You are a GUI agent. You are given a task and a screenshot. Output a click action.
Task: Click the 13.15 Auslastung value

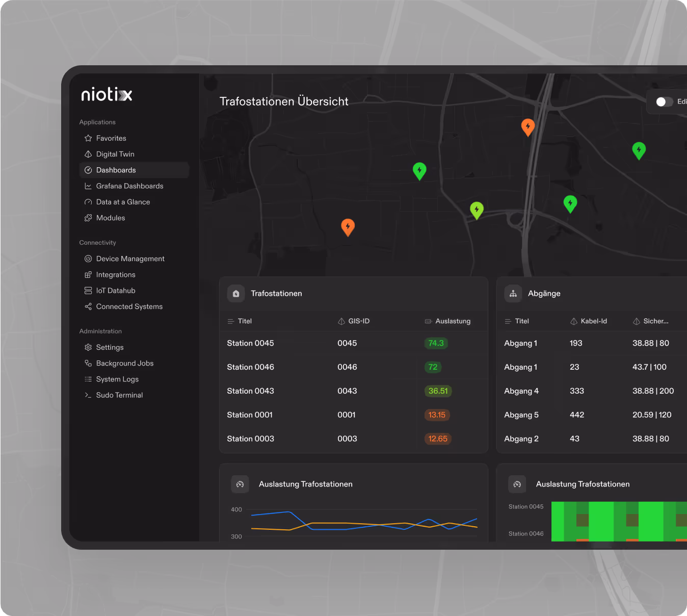(x=437, y=415)
